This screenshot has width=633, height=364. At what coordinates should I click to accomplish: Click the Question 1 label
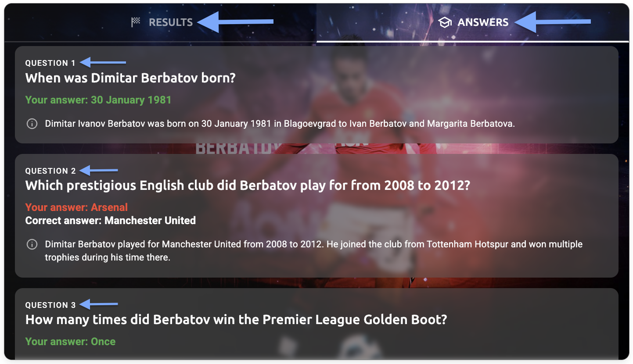click(x=50, y=63)
